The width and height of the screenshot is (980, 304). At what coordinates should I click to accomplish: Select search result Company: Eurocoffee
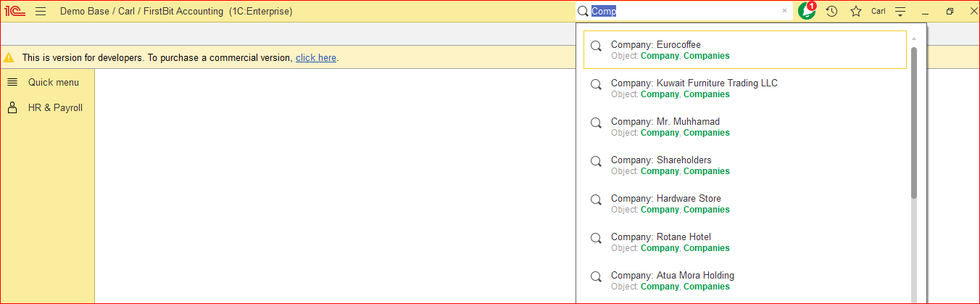pyautogui.click(x=745, y=50)
